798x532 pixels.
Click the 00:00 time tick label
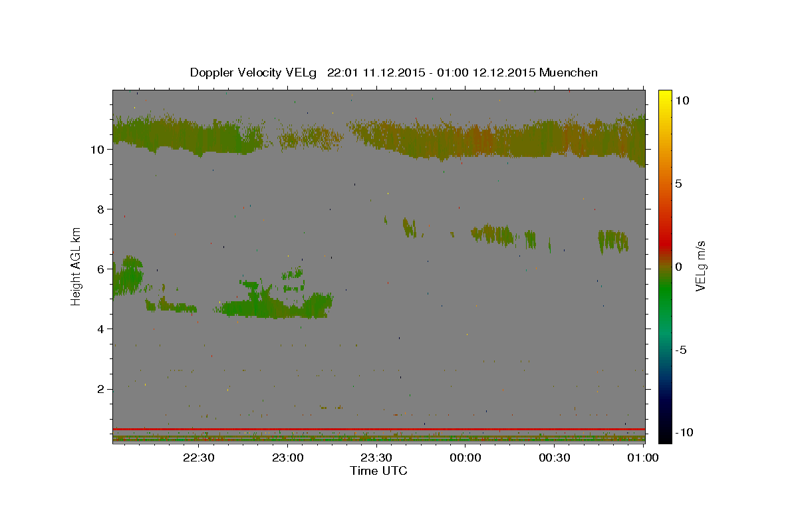(465, 458)
